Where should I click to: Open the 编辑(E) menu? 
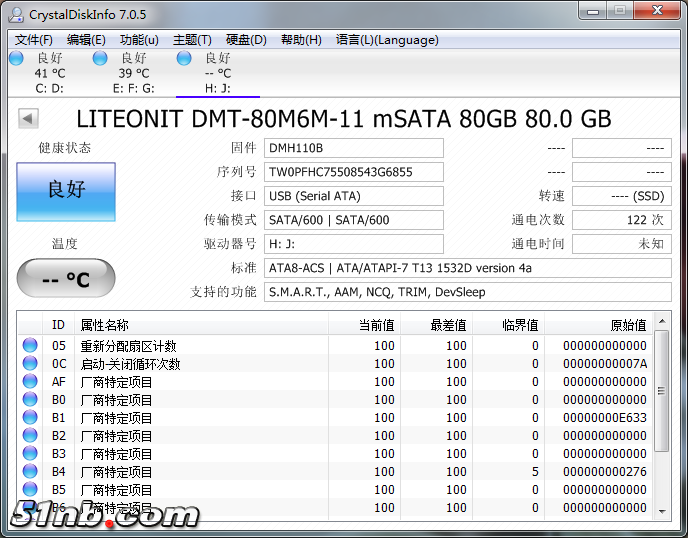click(86, 40)
